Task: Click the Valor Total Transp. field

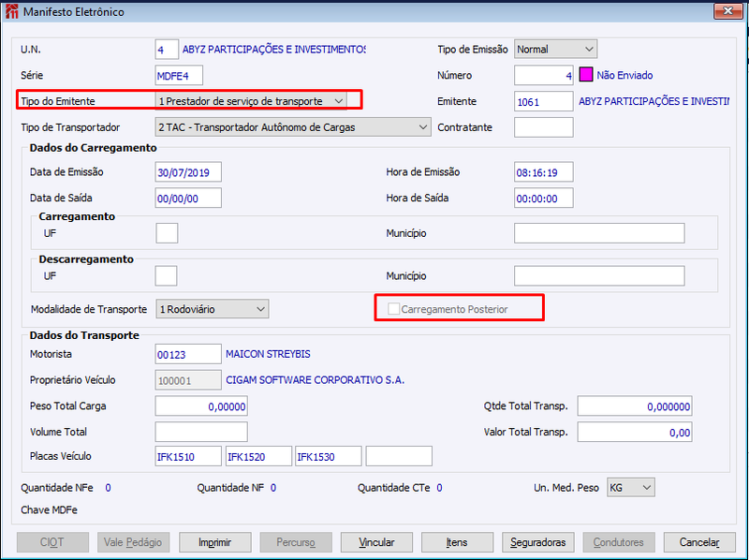Action: click(x=635, y=432)
